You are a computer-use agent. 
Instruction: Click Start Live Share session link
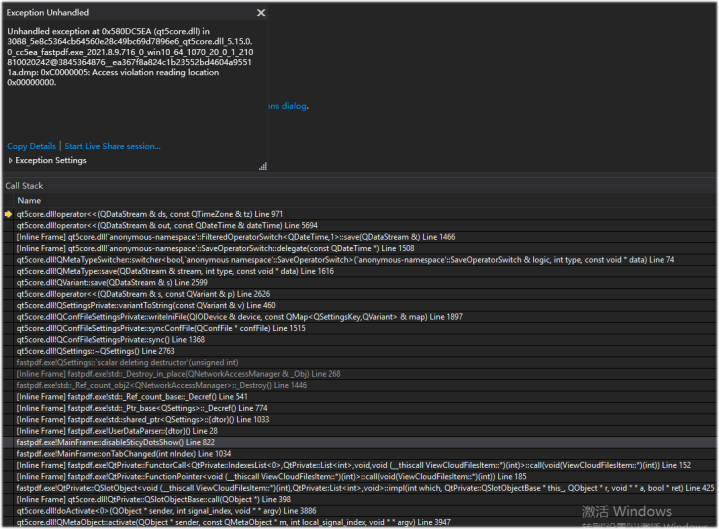pyautogui.click(x=112, y=146)
